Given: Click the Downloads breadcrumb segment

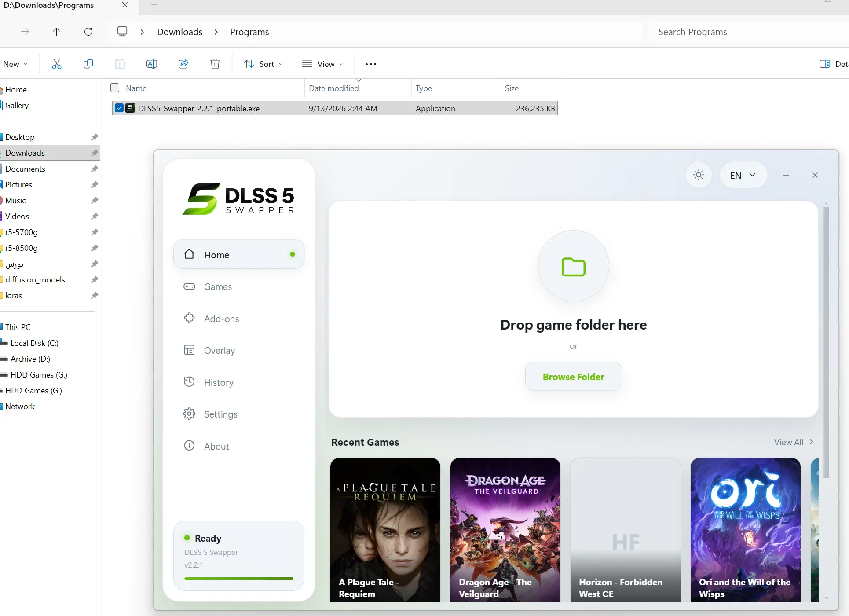Looking at the screenshot, I should point(180,32).
